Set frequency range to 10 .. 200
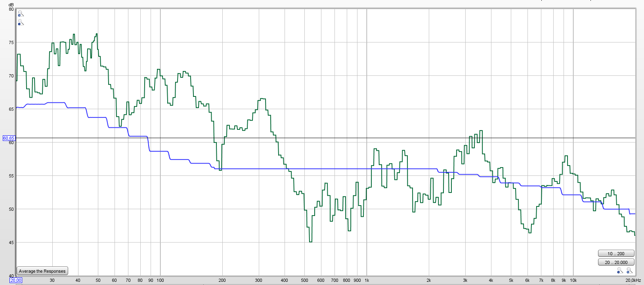The width and height of the screenshot is (644, 285). (616, 253)
